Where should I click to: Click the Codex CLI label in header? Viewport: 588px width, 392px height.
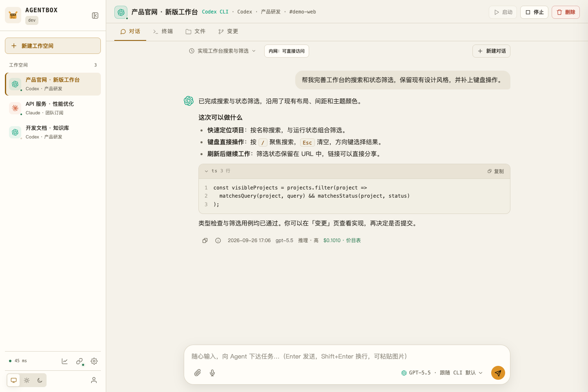pyautogui.click(x=215, y=12)
